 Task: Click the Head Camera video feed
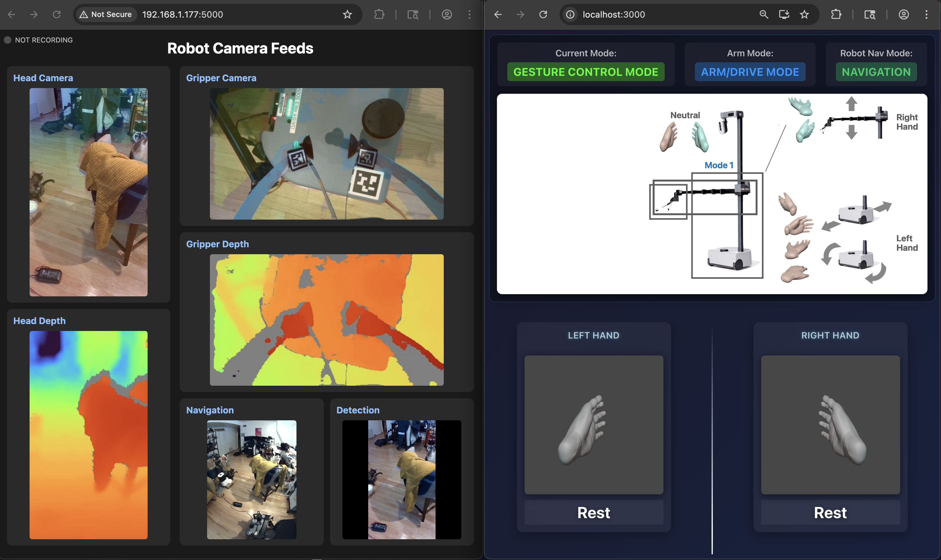[88, 192]
